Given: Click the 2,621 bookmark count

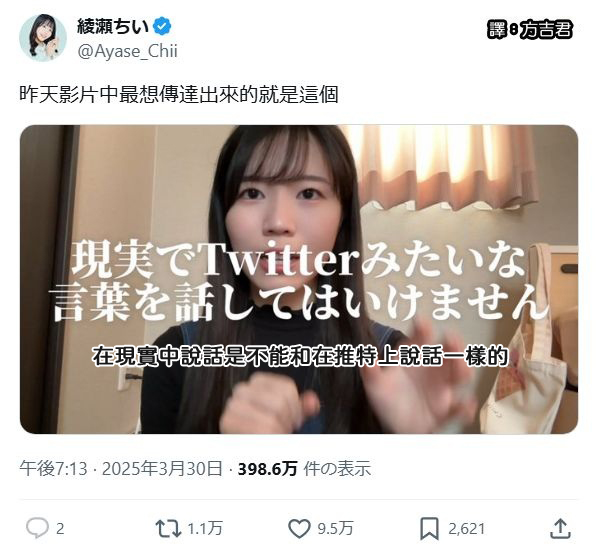Looking at the screenshot, I should coord(466,529).
